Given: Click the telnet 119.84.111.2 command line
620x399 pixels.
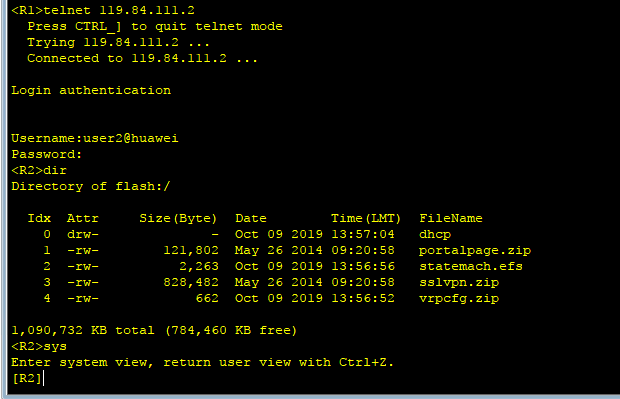Looking at the screenshot, I should [103, 10].
